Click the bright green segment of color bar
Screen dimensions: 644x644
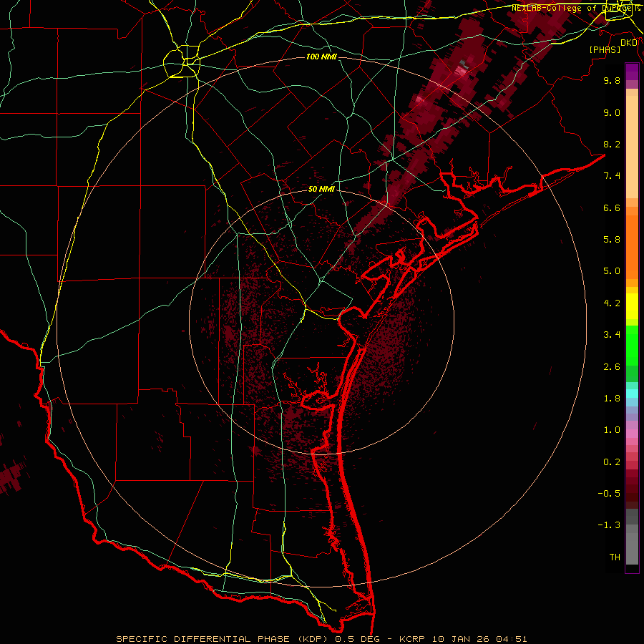point(632,346)
